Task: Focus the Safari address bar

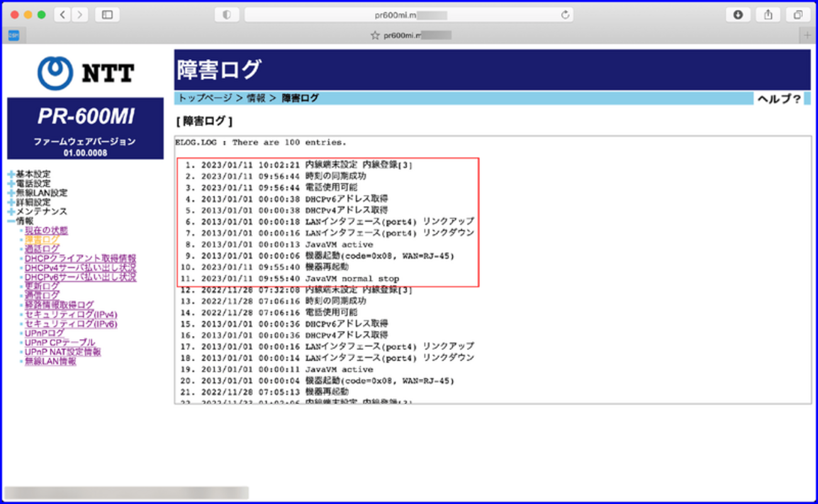Action: coord(408,15)
